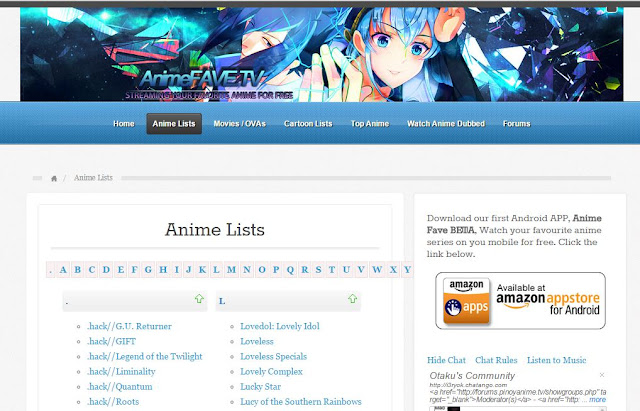Image resolution: width=640 pixels, height=411 pixels.
Task: Close the Otaku's Community chat box
Action: [x=602, y=375]
